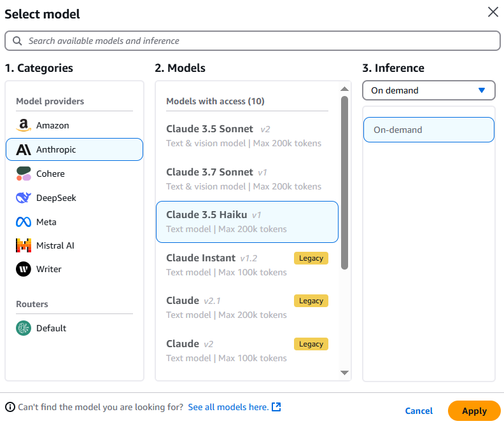Image resolution: width=504 pixels, height=426 pixels.
Task: Select the Anthropic logo icon
Action: click(24, 150)
